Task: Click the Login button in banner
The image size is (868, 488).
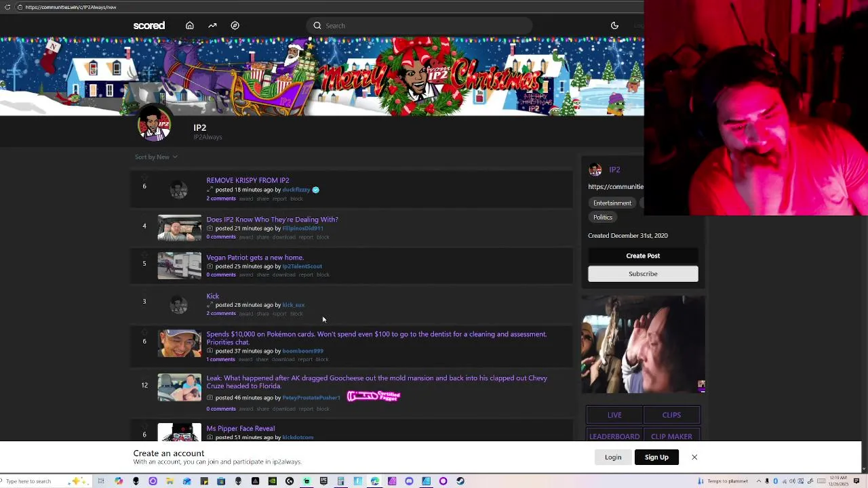Action: point(613,457)
